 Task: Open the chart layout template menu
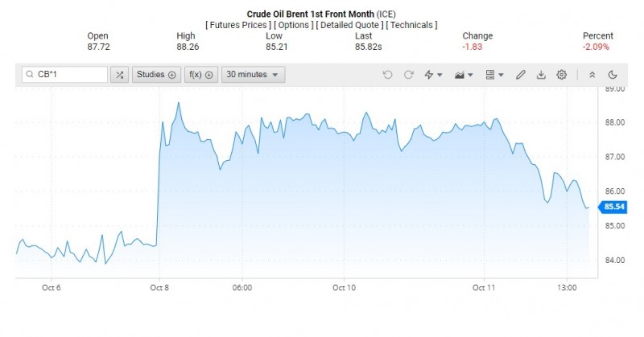click(493, 75)
